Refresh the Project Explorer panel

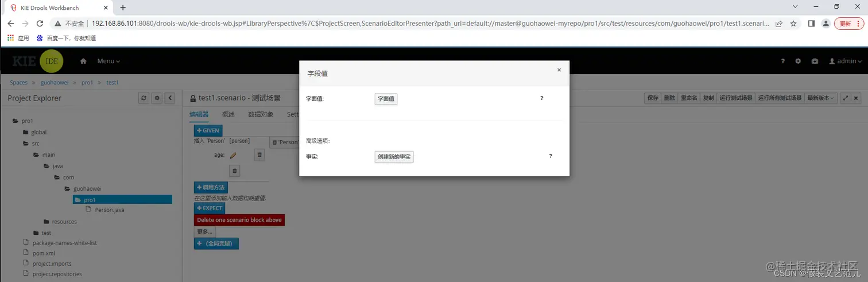pos(145,98)
